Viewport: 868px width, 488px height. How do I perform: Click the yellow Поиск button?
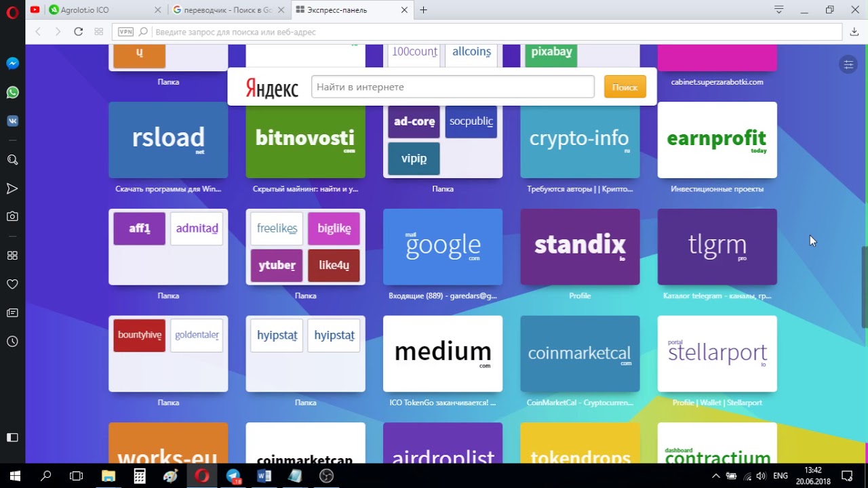[625, 87]
